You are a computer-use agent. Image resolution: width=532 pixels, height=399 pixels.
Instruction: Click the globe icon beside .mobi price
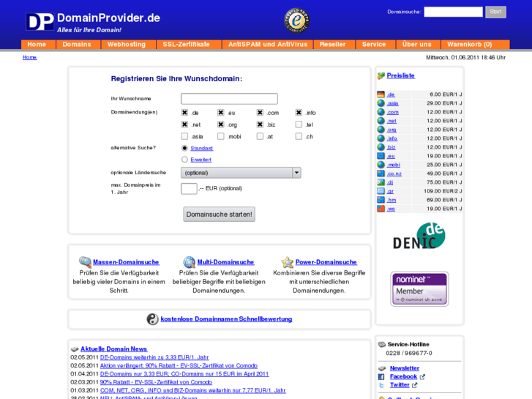click(x=381, y=165)
